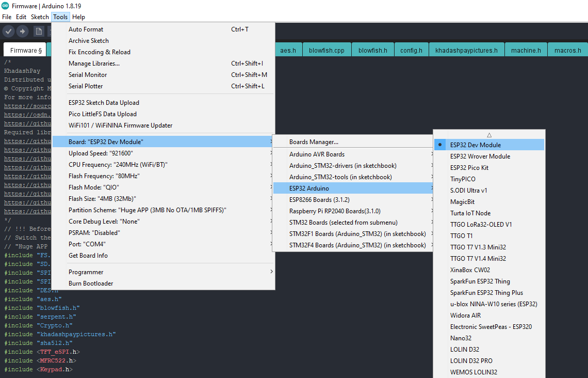
Task: Select the ESP32 Dev Module board option
Action: pos(489,145)
